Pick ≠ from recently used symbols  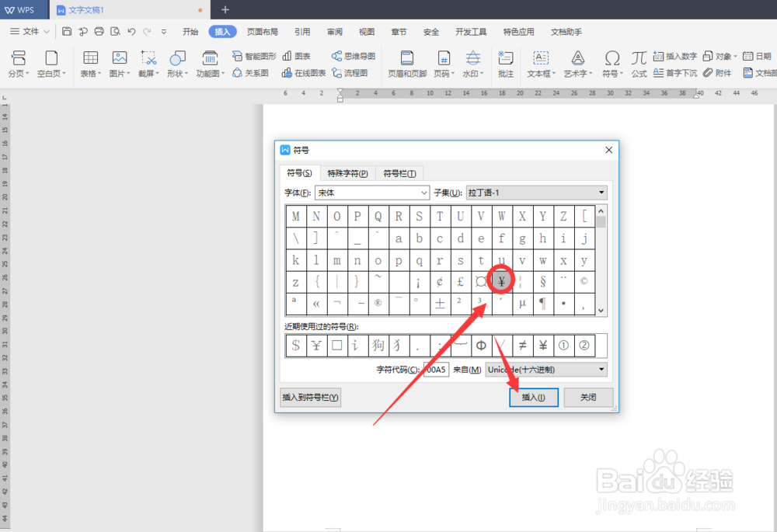[x=522, y=346]
